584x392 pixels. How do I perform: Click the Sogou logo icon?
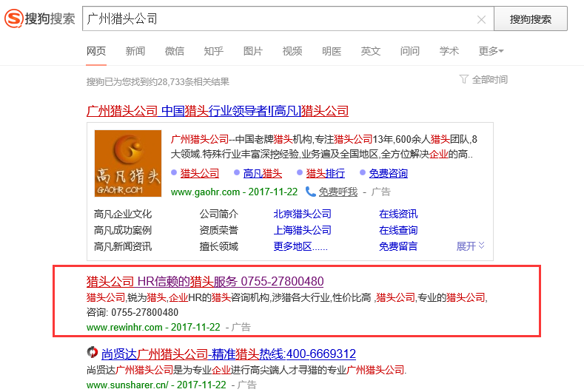click(x=13, y=18)
